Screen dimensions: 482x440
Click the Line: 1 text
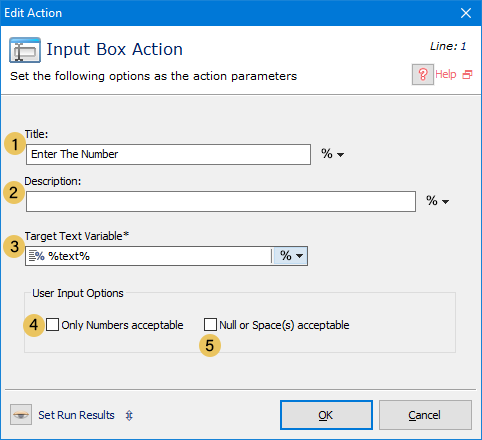point(448,46)
